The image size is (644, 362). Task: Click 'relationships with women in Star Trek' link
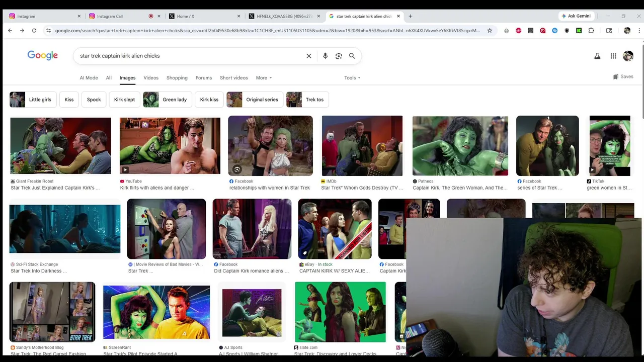pos(270,188)
